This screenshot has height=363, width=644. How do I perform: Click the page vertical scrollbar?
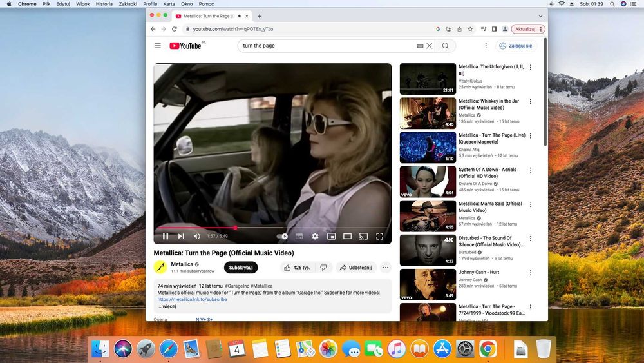pos(545,92)
